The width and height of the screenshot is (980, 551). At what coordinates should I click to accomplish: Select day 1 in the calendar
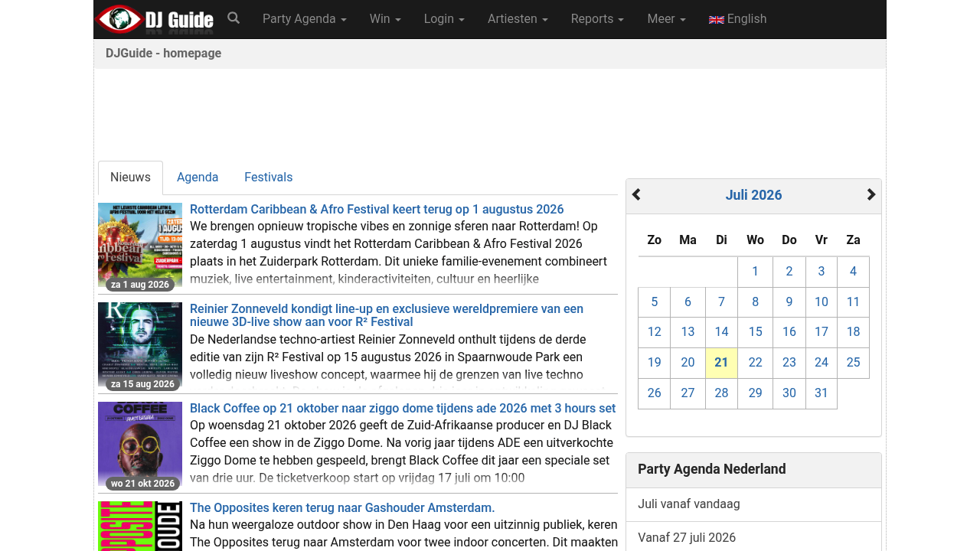tap(755, 272)
